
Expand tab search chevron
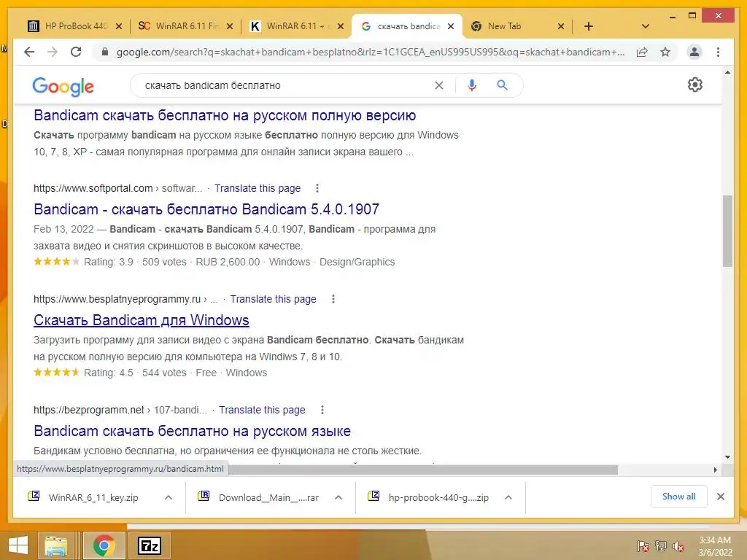pos(646,26)
